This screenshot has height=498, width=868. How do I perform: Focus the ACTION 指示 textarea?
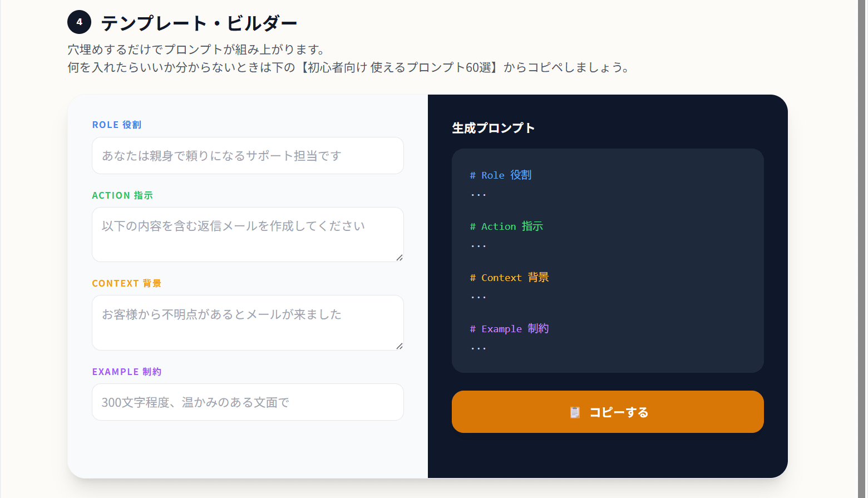[248, 234]
